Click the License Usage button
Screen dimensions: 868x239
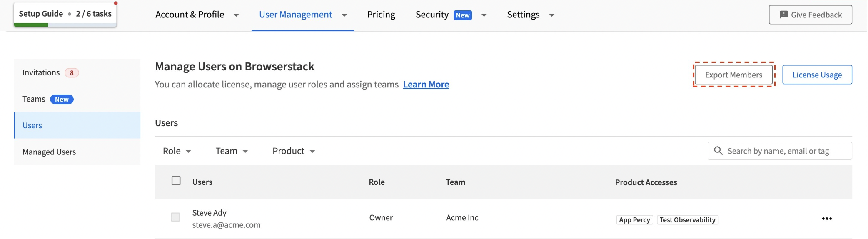pos(816,75)
